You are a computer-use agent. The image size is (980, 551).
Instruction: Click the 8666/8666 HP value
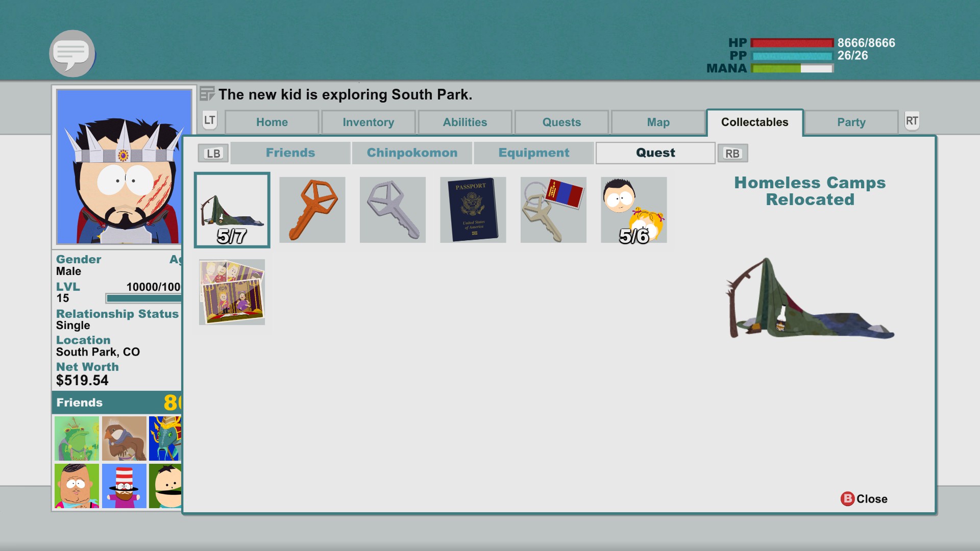[x=866, y=43]
